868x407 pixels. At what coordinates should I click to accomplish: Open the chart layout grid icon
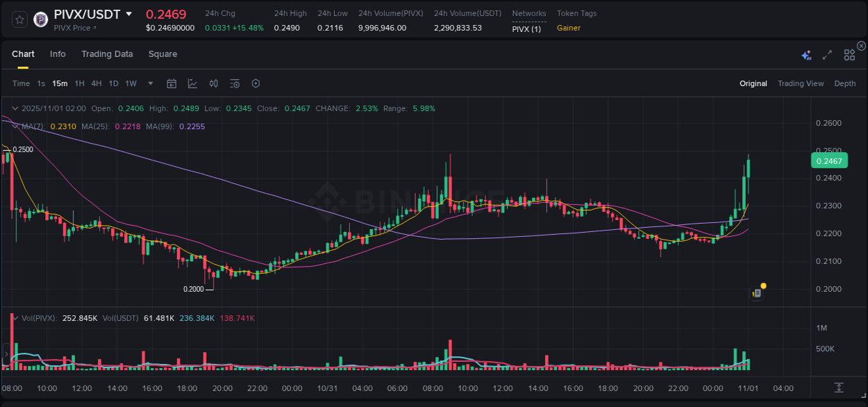click(x=849, y=54)
